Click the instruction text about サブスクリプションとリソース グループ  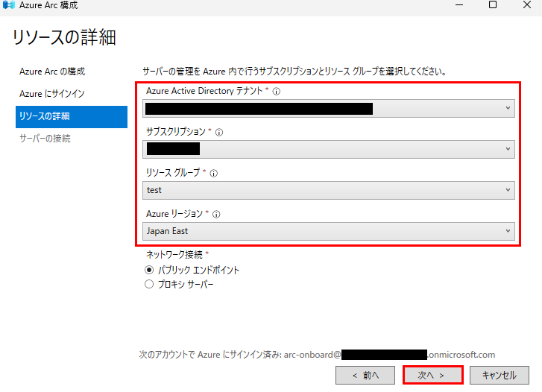pyautogui.click(x=294, y=72)
